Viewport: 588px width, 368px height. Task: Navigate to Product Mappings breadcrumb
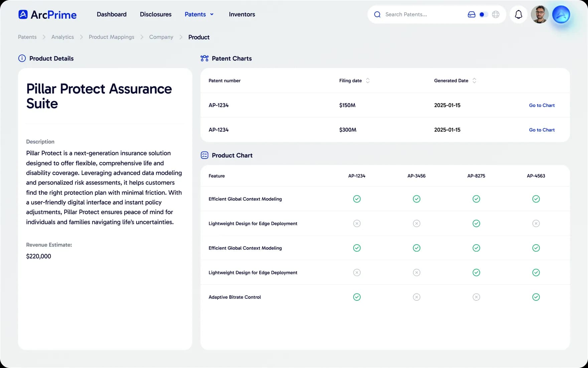[112, 37]
